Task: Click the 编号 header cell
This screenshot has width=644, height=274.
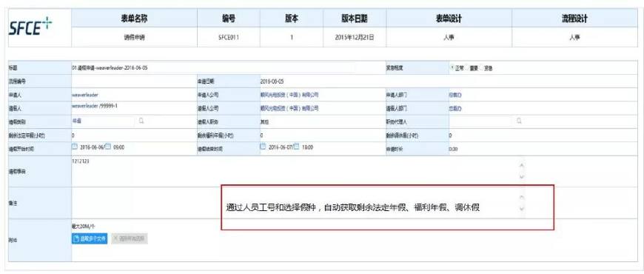Action: 229,18
